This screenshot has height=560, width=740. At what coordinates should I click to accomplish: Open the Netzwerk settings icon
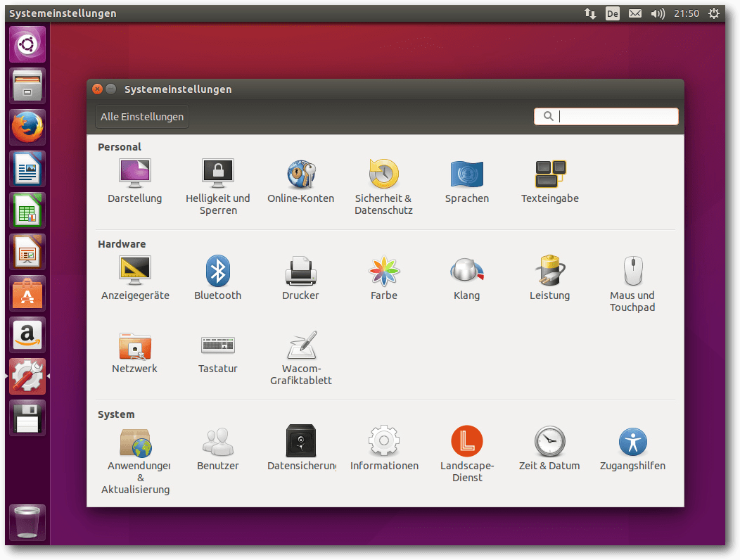click(x=134, y=345)
